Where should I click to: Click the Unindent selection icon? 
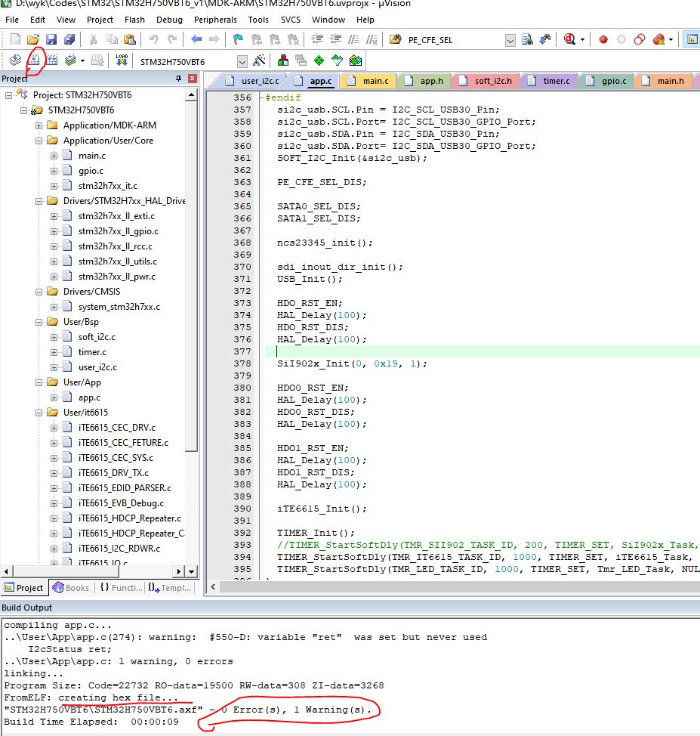[335, 39]
